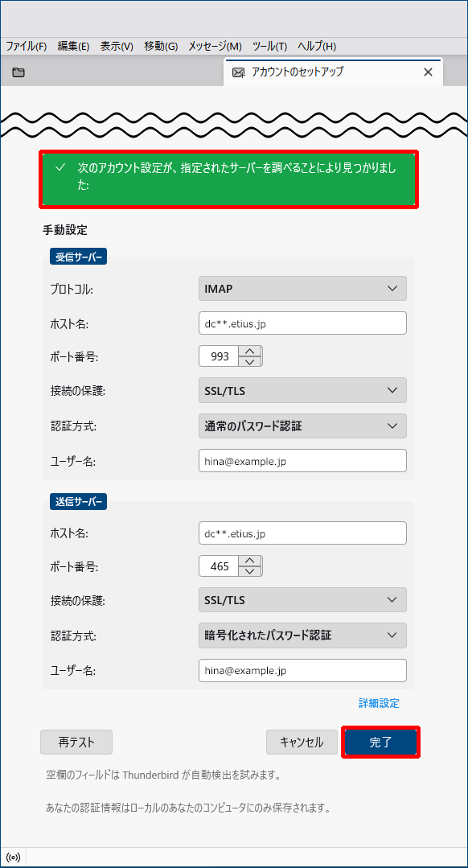
Task: Decrease the outgoing port number 465
Action: click(251, 571)
